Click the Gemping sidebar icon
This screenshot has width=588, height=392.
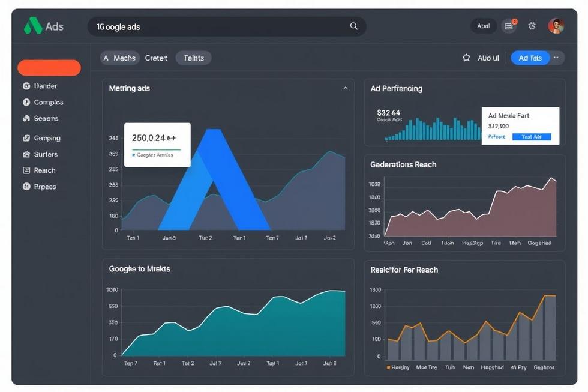(x=26, y=138)
